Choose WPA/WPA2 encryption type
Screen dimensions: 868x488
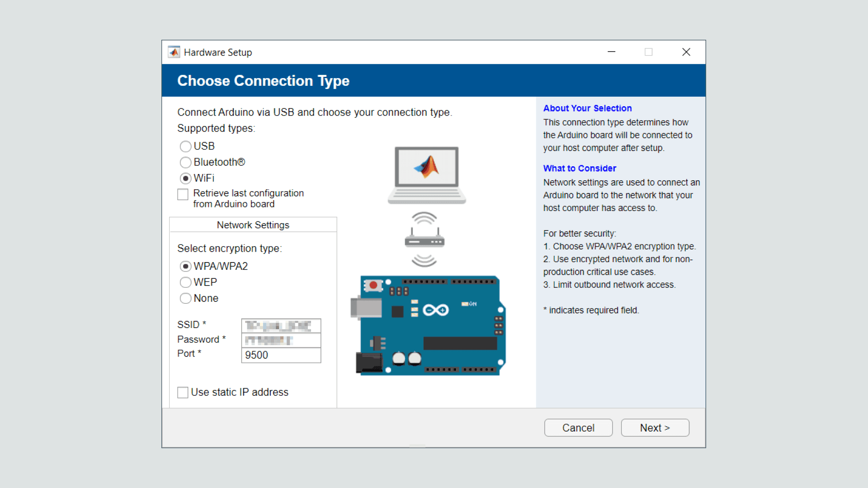(x=185, y=267)
